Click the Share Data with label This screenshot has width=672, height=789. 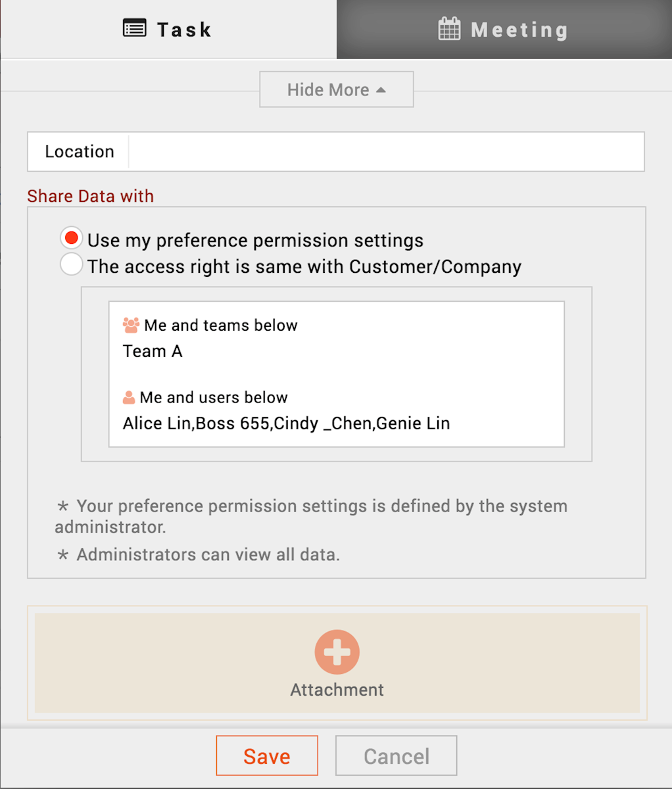pos(91,196)
